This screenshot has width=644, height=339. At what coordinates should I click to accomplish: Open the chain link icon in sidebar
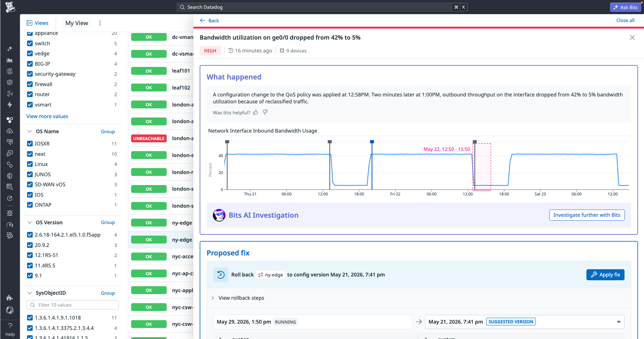tap(10, 165)
